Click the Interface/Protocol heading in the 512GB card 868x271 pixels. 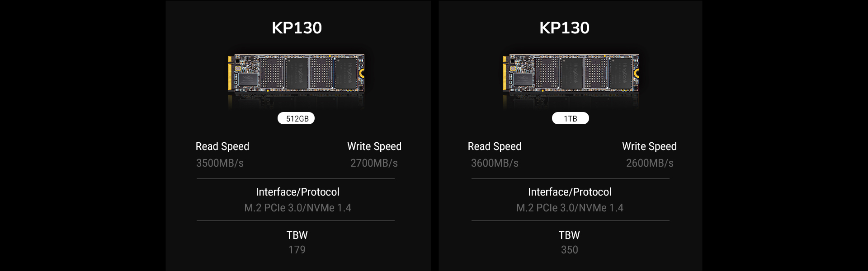click(297, 192)
